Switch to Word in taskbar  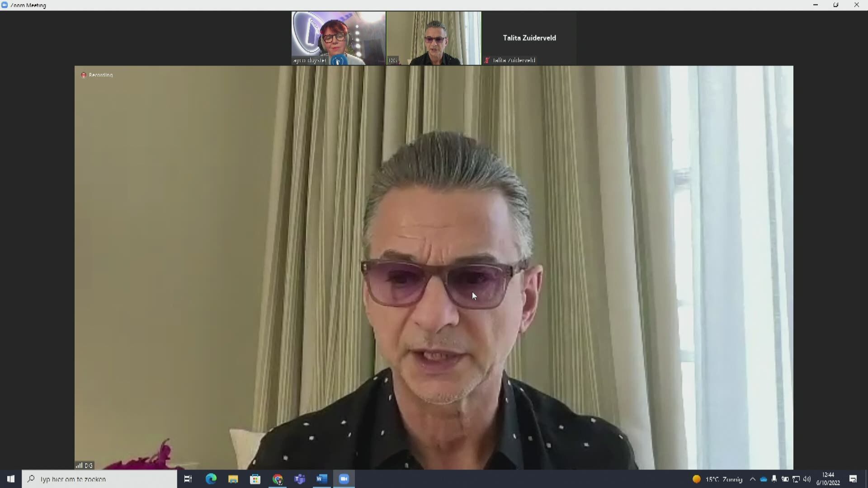point(321,479)
